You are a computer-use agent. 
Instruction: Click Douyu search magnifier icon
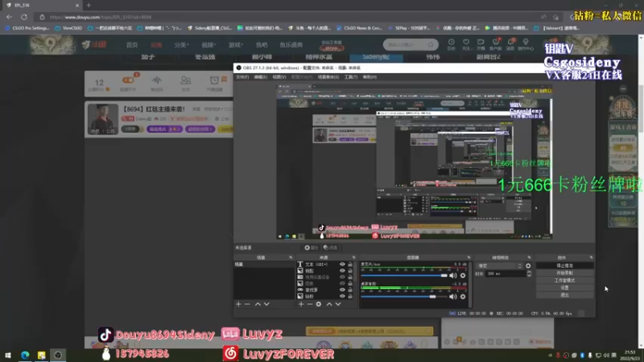431,44
